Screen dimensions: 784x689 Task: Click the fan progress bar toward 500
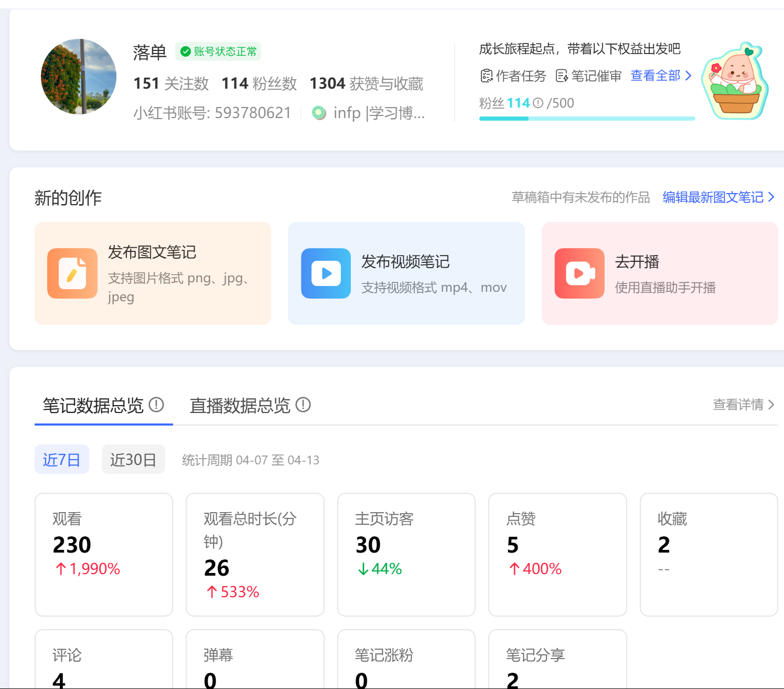click(587, 119)
